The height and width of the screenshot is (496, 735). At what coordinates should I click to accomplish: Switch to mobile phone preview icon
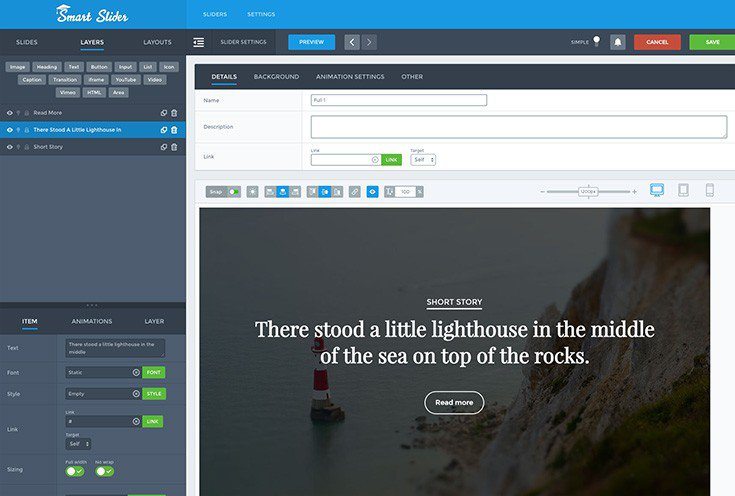coord(709,190)
